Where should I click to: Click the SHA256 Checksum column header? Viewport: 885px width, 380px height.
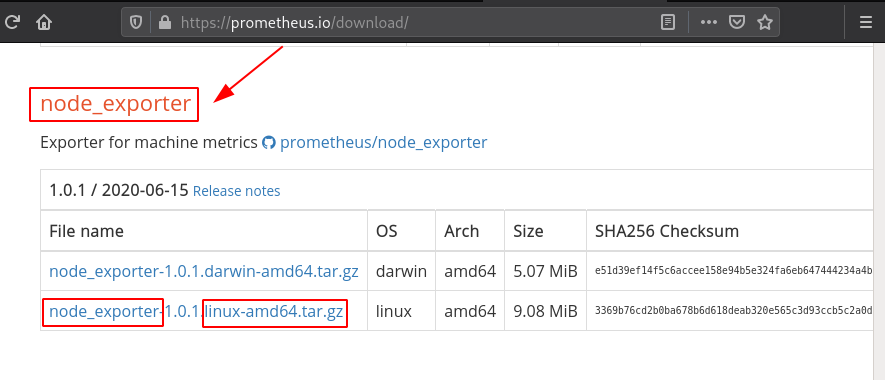[667, 231]
